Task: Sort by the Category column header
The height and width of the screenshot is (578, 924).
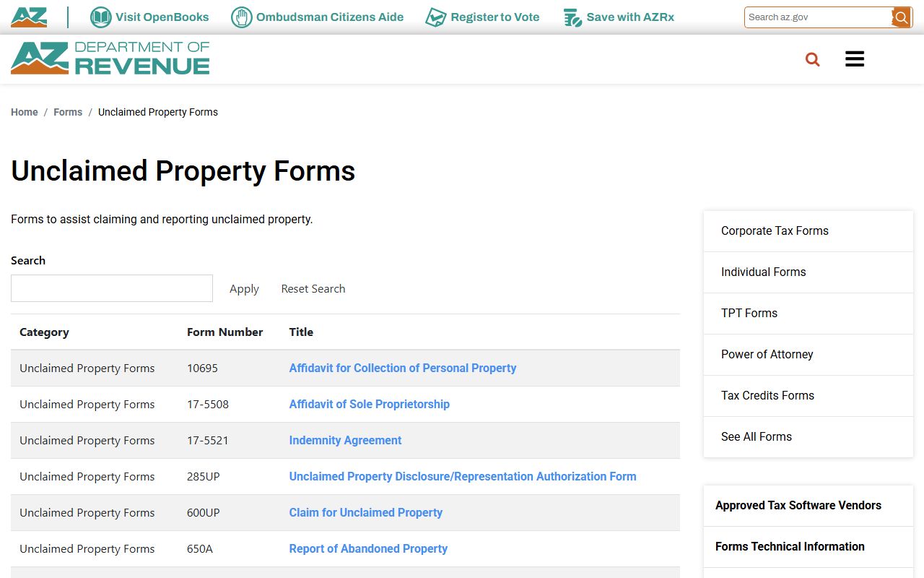Action: [44, 332]
